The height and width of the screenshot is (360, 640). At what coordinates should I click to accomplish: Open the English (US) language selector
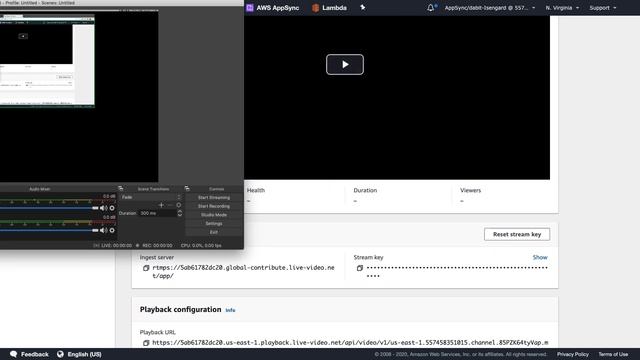(79, 354)
